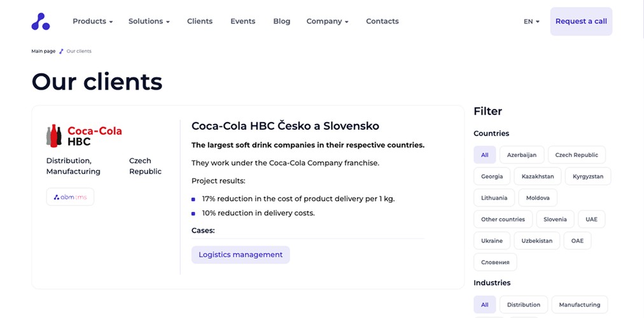The image size is (644, 318).
Task: Filter clients by Moldova
Action: click(538, 198)
